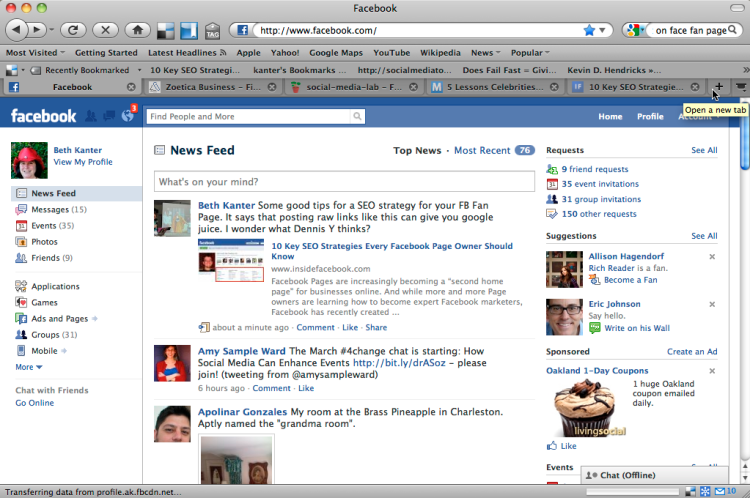Image resolution: width=750 pixels, height=498 pixels.
Task: Open notifications globe with 3 badge
Action: [128, 115]
